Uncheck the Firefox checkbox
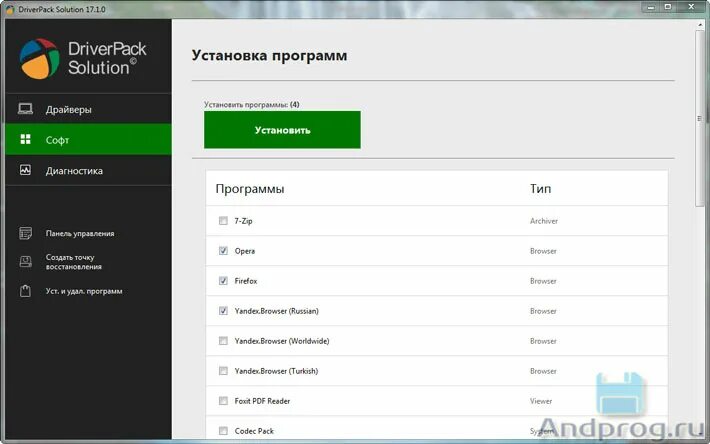Screen dimensions: 710x444 click(223, 281)
